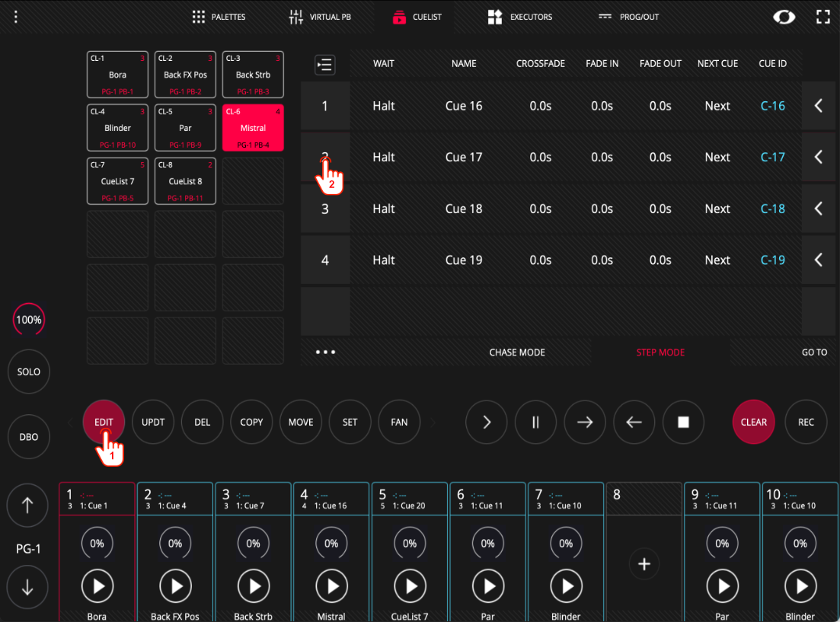840x622 pixels.
Task: Switch to VIRTUAL PB tab
Action: point(320,18)
